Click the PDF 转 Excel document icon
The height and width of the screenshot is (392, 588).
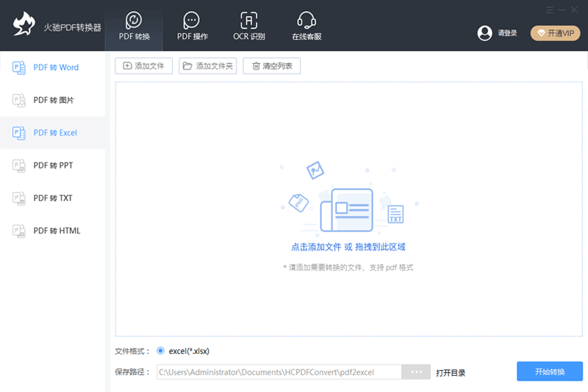click(x=19, y=133)
